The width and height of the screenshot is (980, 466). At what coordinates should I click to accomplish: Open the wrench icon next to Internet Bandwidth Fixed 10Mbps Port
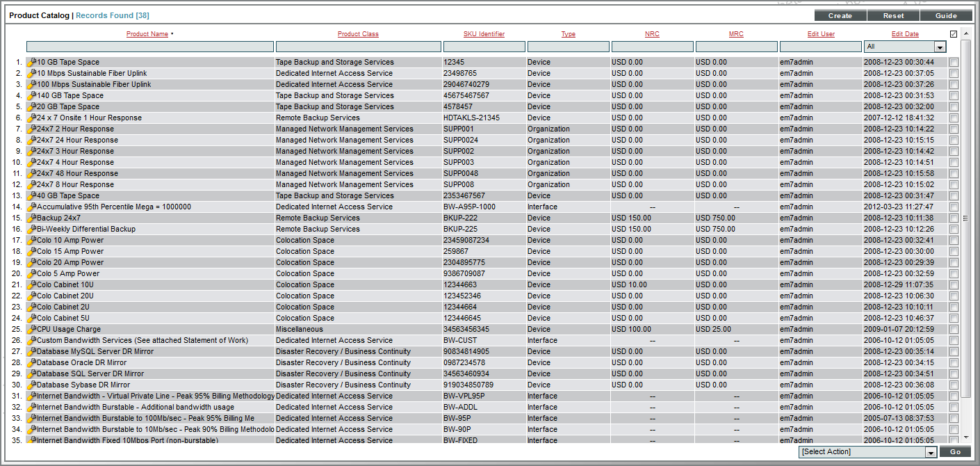[31, 440]
